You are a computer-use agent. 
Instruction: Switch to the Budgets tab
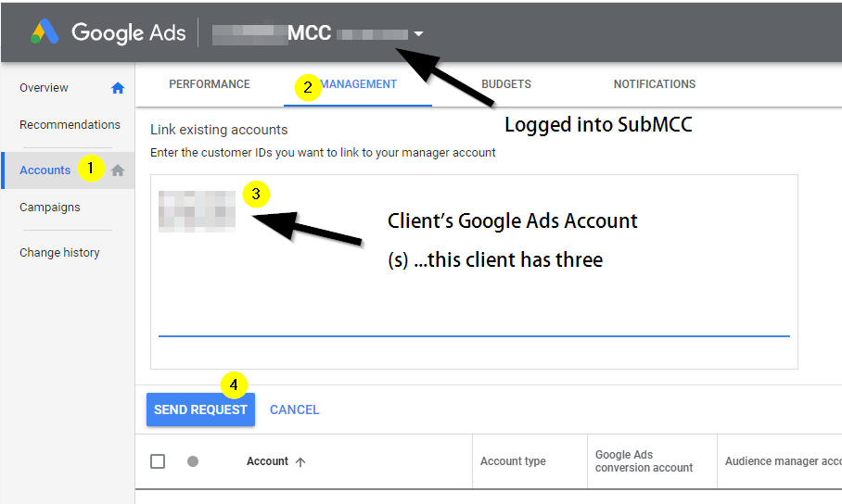coord(505,84)
